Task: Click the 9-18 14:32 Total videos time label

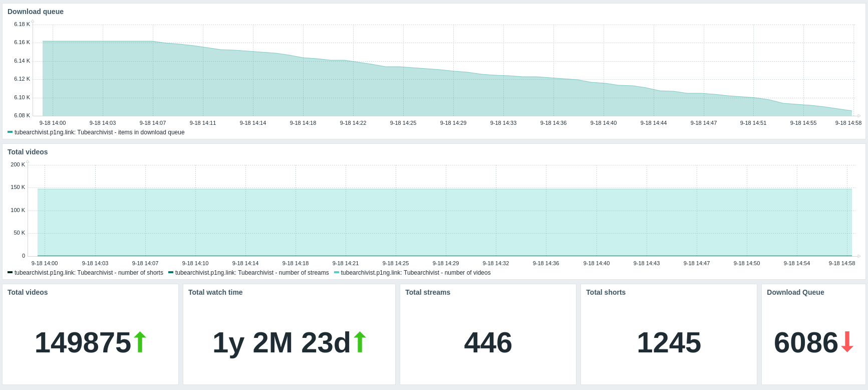Action: pyautogui.click(x=496, y=263)
